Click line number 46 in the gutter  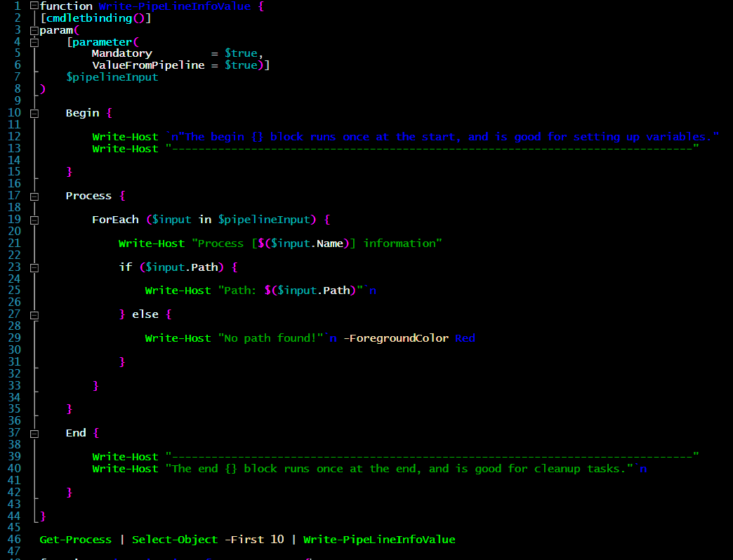15,539
